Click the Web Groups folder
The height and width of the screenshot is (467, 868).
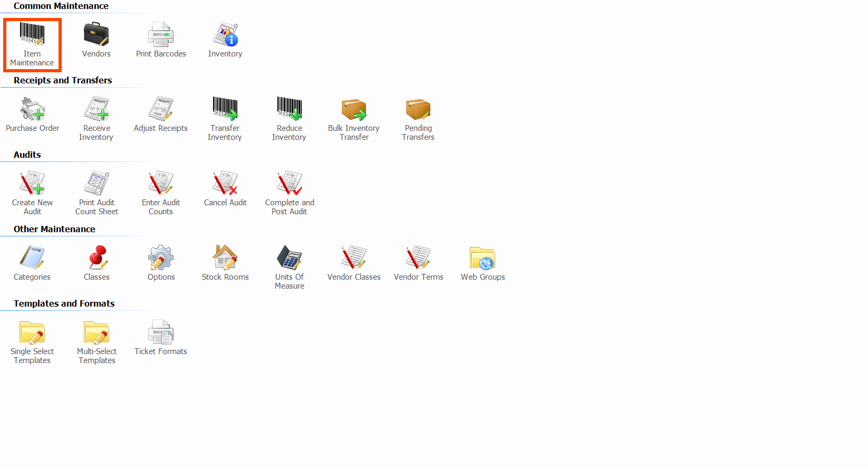pyautogui.click(x=483, y=258)
